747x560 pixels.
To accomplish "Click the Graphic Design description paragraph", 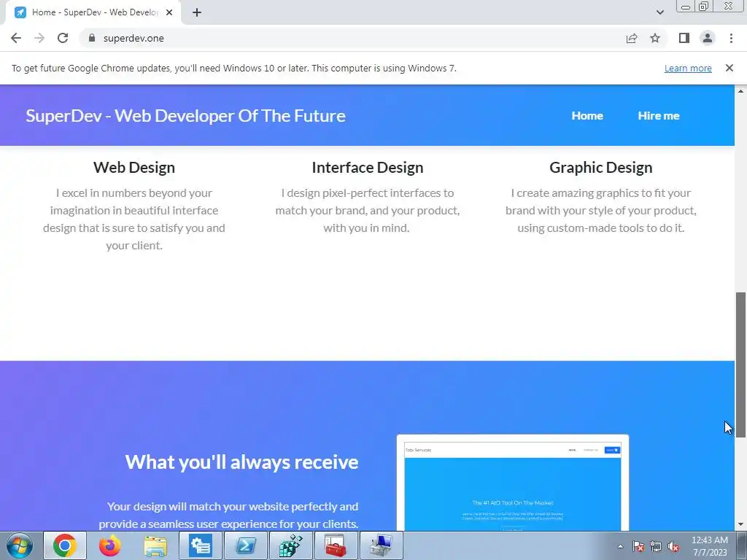I will (x=601, y=211).
